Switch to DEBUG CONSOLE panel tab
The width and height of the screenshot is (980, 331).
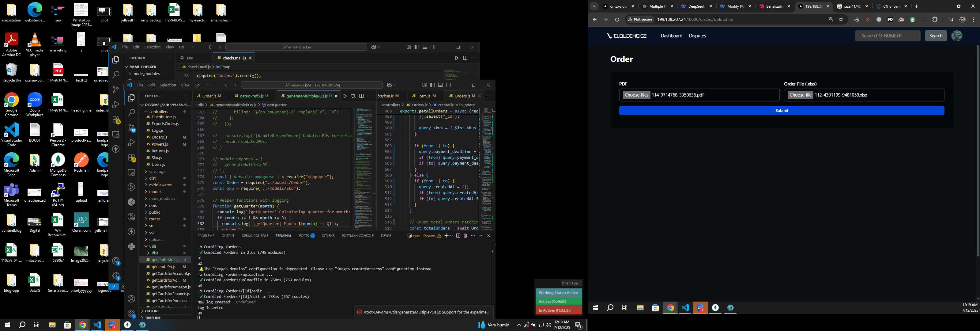(255, 236)
